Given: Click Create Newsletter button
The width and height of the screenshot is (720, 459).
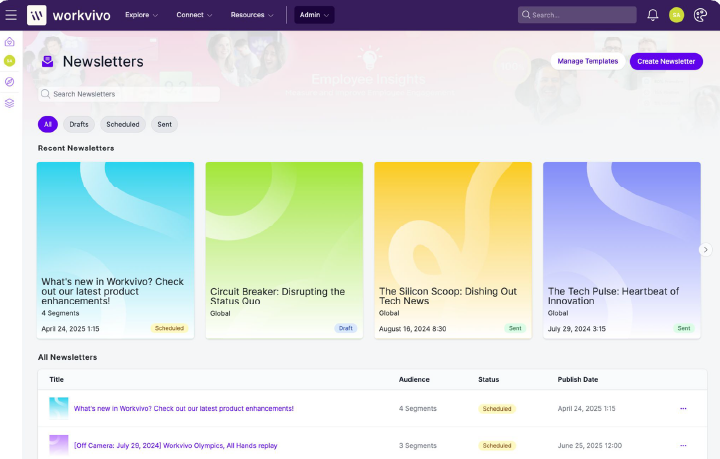Looking at the screenshot, I should (x=666, y=61).
